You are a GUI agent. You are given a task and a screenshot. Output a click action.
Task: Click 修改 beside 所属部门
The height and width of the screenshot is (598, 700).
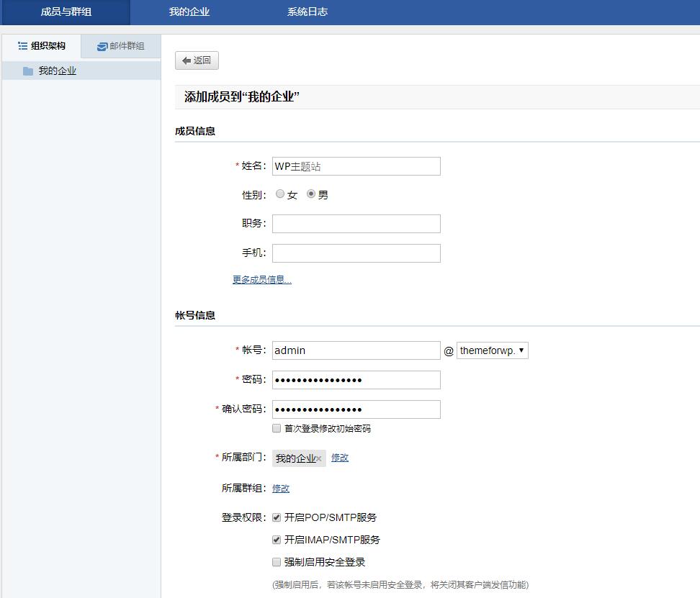[x=339, y=458]
